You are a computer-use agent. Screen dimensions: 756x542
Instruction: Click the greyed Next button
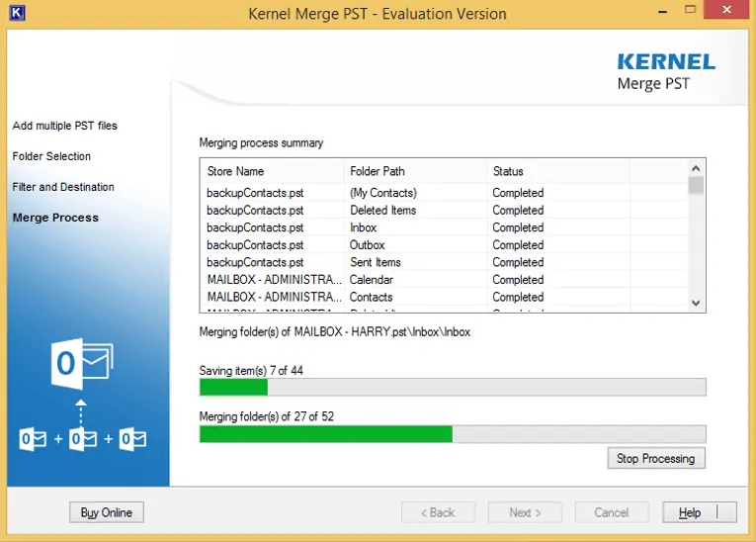click(x=525, y=512)
